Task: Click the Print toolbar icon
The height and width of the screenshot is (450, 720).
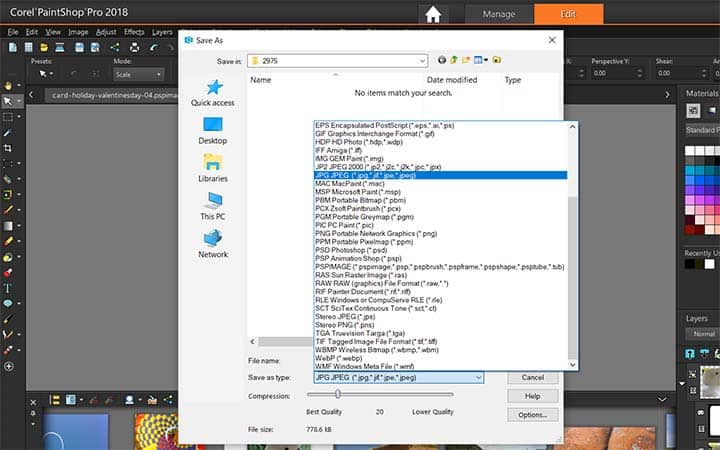Action: (134, 47)
